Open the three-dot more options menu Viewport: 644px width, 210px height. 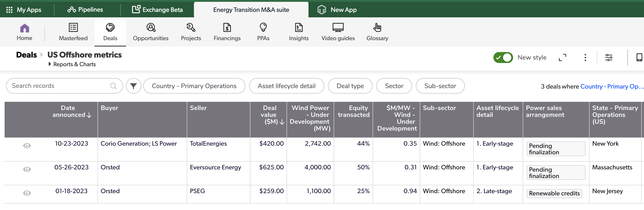pyautogui.click(x=585, y=58)
